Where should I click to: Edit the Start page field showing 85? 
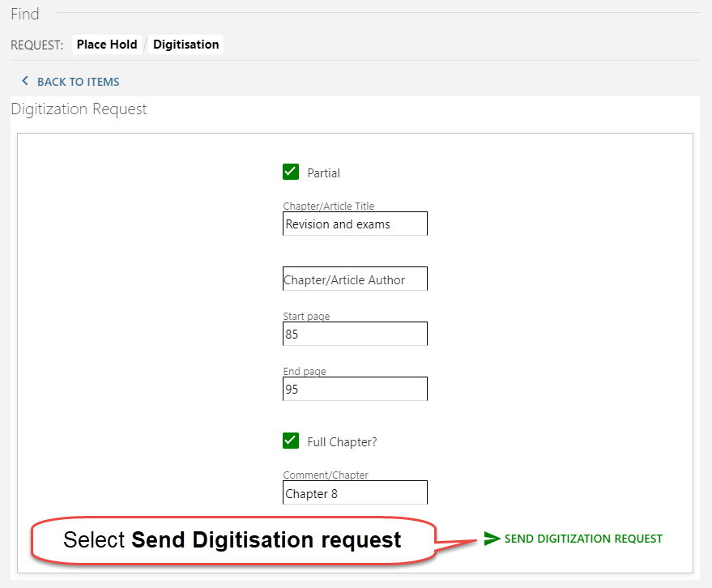(x=355, y=334)
